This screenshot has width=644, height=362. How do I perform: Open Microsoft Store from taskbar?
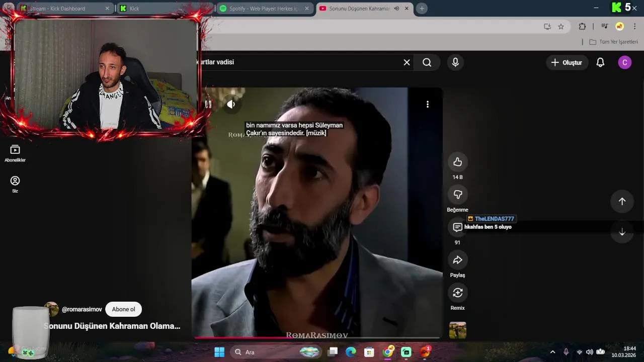click(369, 352)
